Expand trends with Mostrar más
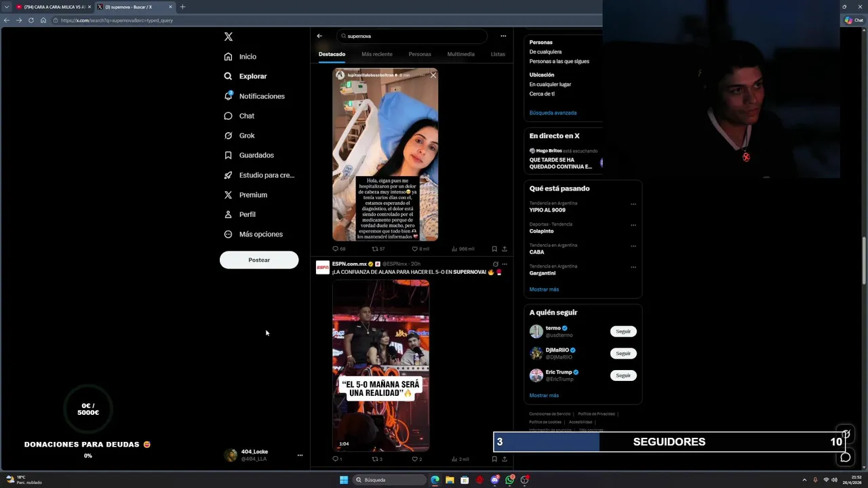 [544, 289]
